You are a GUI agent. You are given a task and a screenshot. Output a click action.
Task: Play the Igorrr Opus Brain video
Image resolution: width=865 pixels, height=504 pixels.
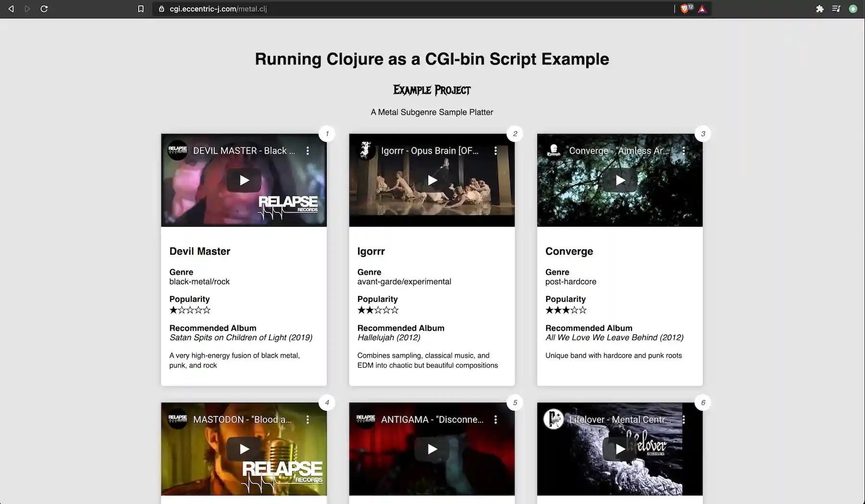point(432,180)
